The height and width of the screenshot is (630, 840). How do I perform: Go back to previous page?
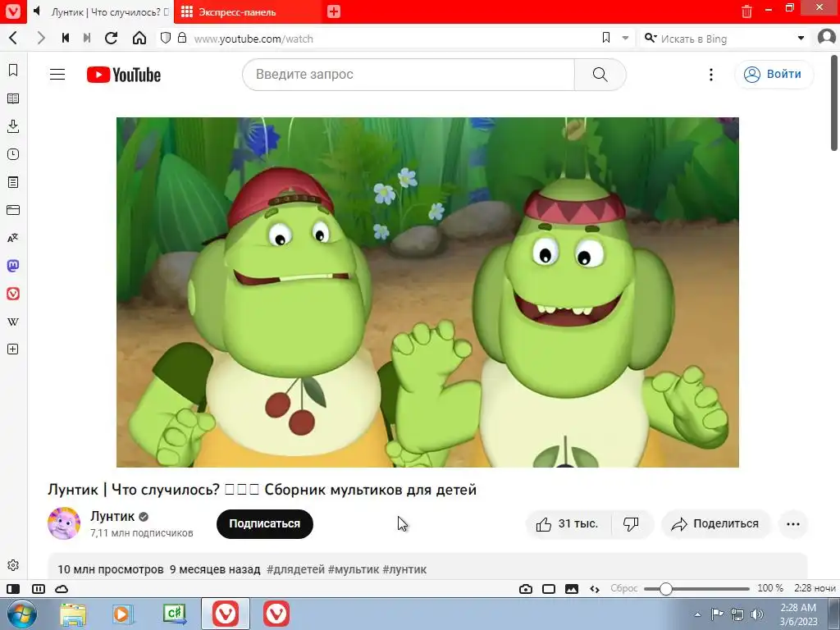pos(13,38)
